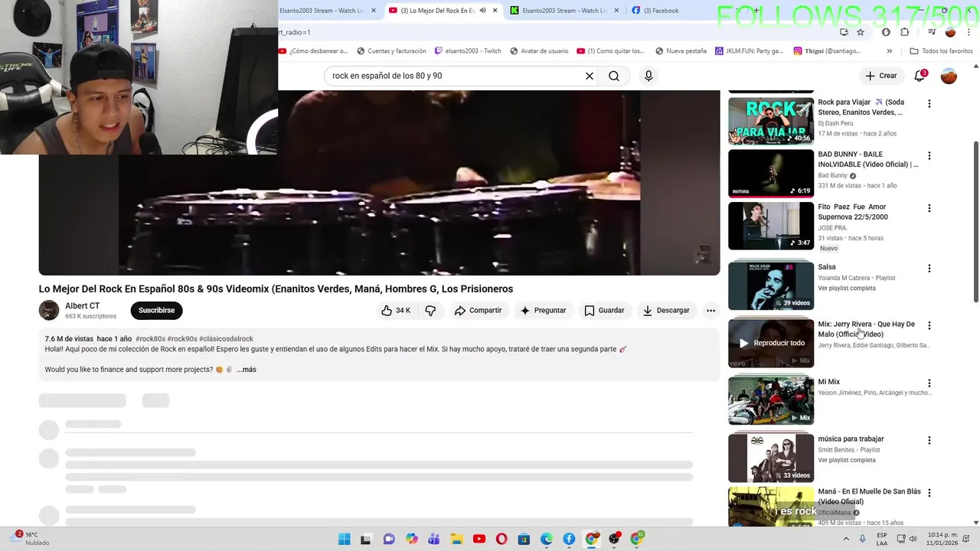Open Todos los favoritos folder
Viewport: 980px width, 551px height.
(x=941, y=51)
